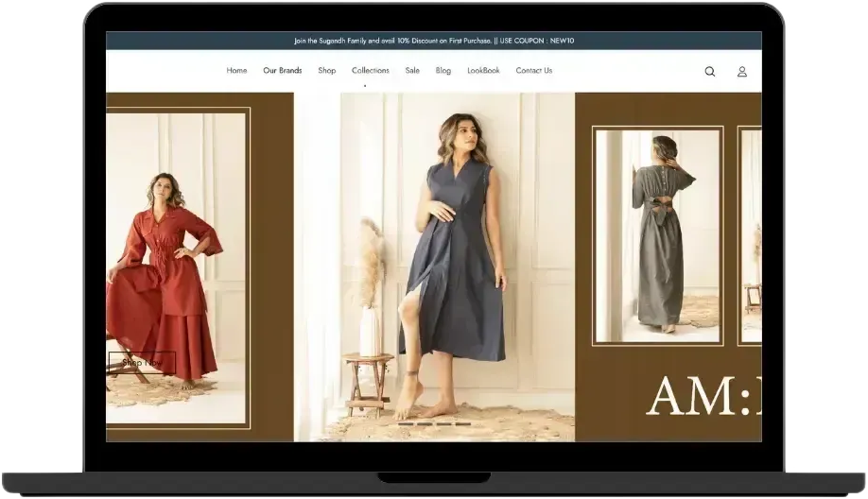The image size is (868, 499).
Task: Click the large AM: heading text
Action: [702, 395]
